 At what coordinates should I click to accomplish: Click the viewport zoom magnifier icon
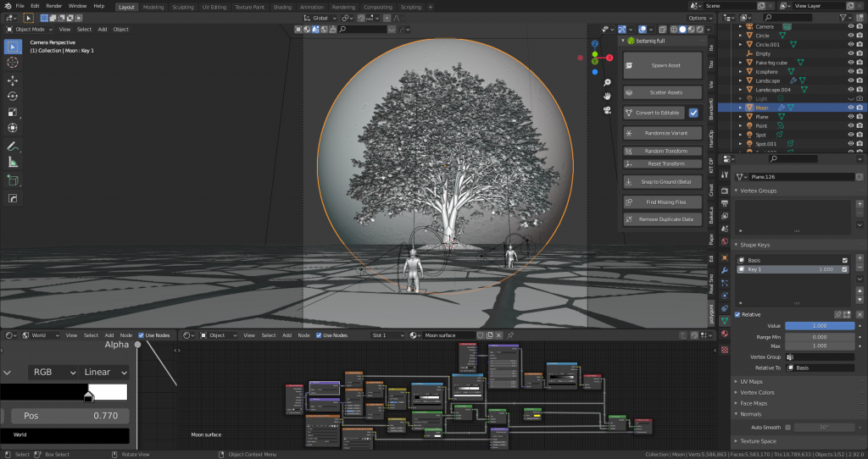[608, 82]
